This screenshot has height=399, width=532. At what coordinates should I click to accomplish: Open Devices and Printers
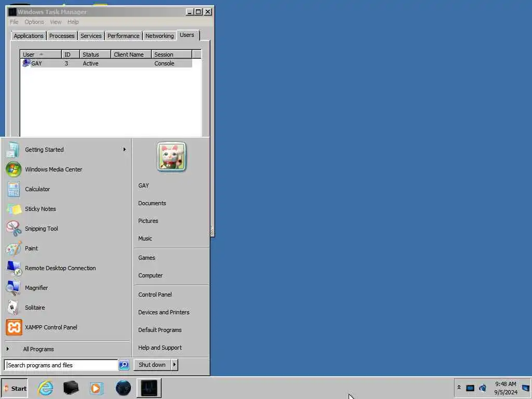tap(164, 312)
